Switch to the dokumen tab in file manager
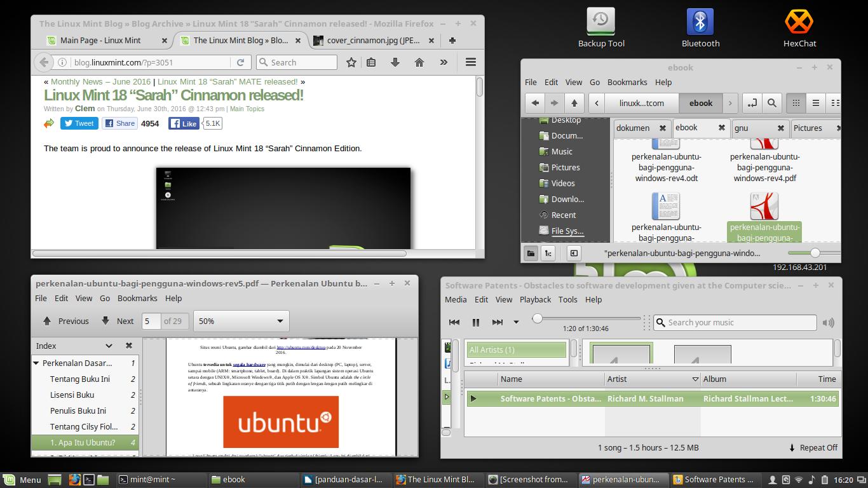Screen dimensions: 868x488 (633, 128)
